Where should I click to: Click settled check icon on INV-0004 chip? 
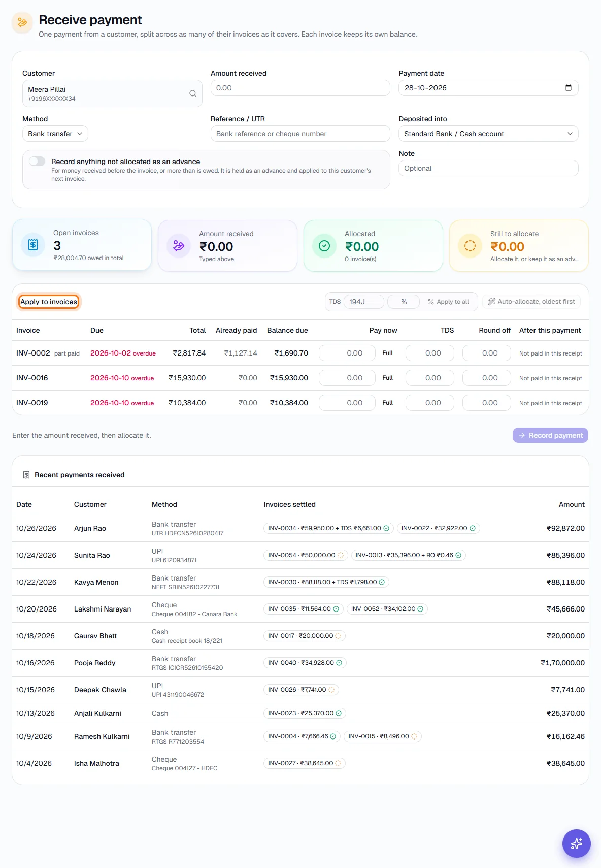point(333,736)
